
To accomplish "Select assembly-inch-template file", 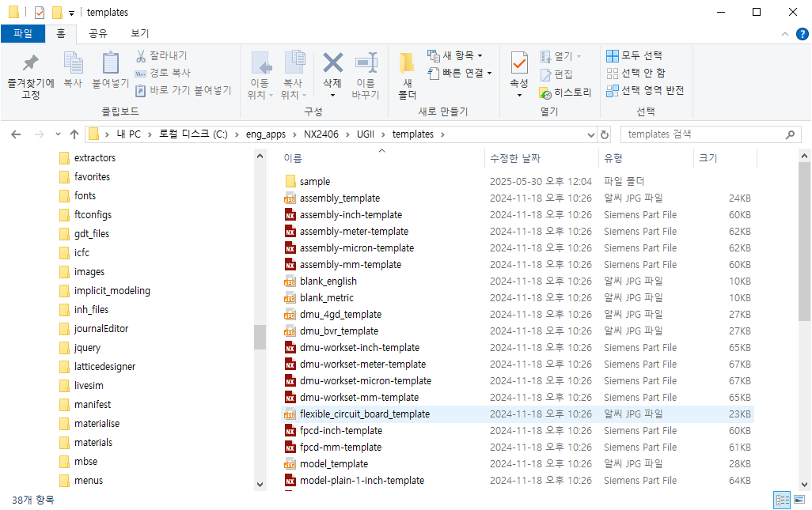I will coord(351,214).
